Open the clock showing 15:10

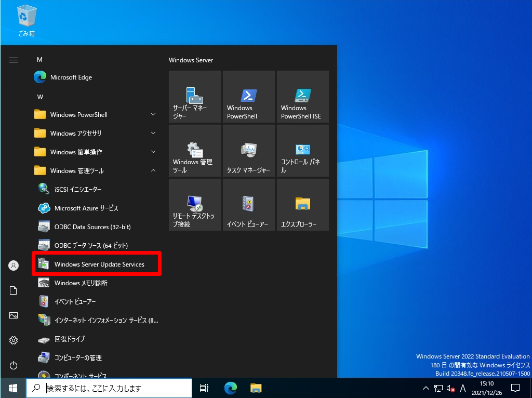[486, 388]
